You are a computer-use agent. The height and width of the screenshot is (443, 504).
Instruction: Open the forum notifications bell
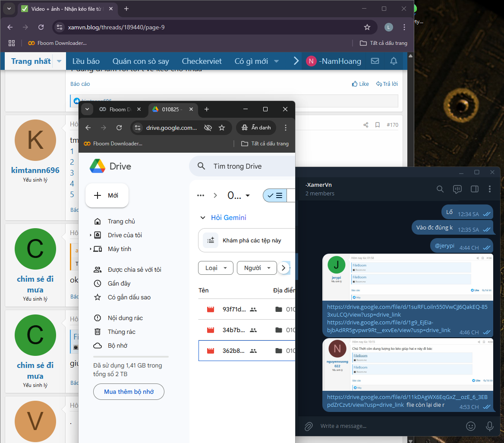[394, 61]
